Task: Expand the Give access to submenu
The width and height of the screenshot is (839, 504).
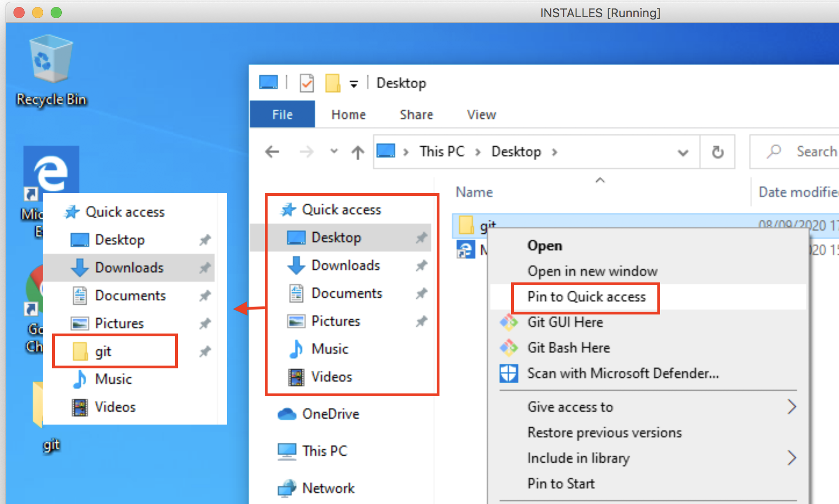Action: click(648, 407)
